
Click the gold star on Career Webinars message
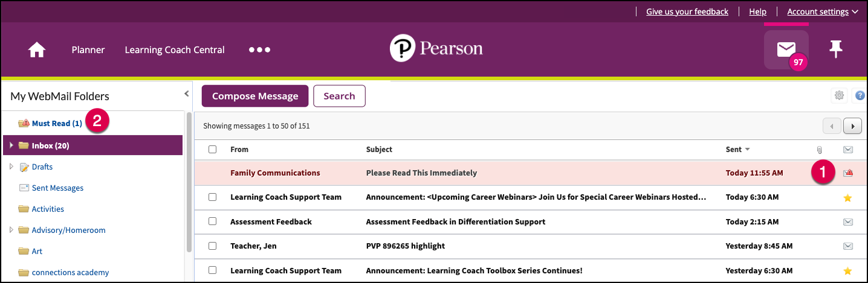coord(847,197)
